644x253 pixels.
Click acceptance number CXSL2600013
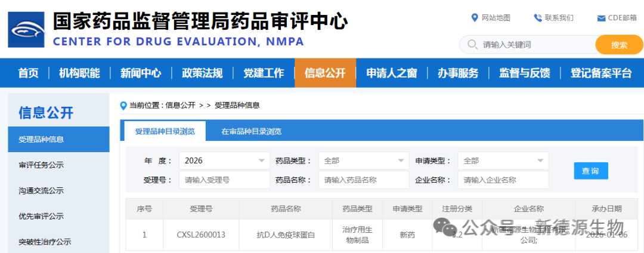point(201,235)
